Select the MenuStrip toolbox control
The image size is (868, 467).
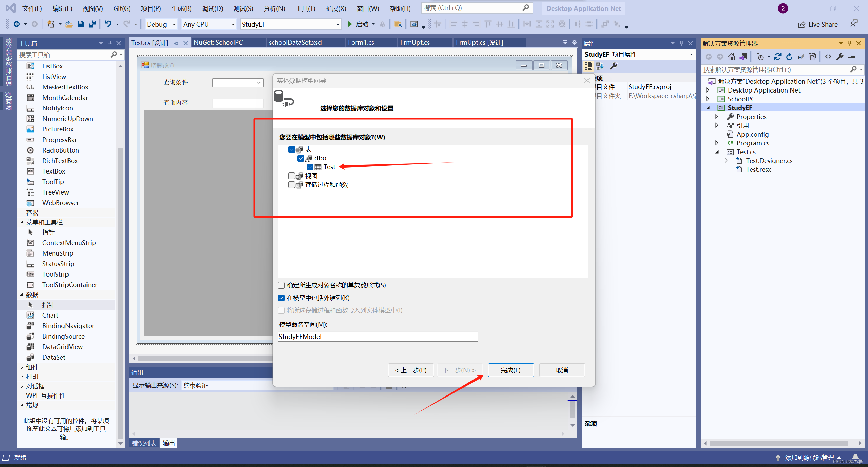click(58, 253)
